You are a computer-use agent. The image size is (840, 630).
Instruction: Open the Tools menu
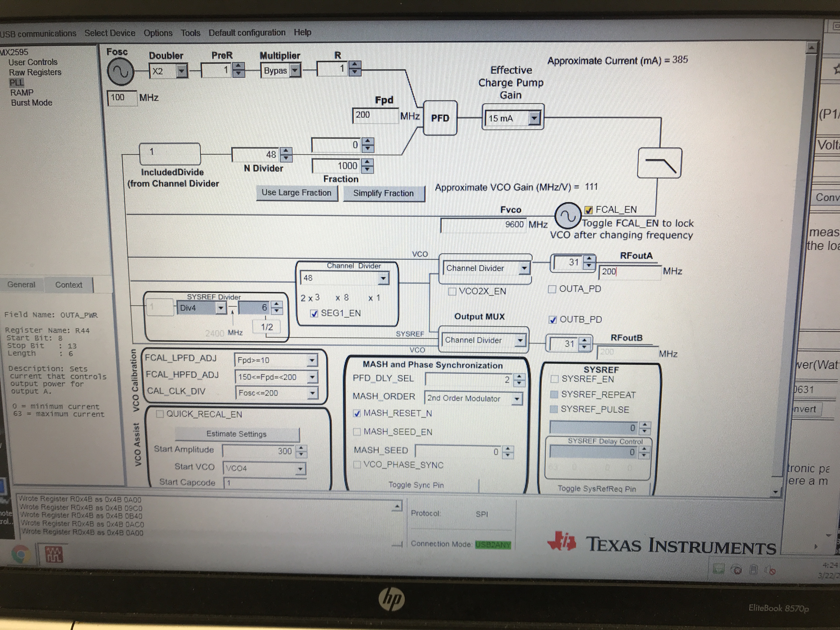(190, 33)
